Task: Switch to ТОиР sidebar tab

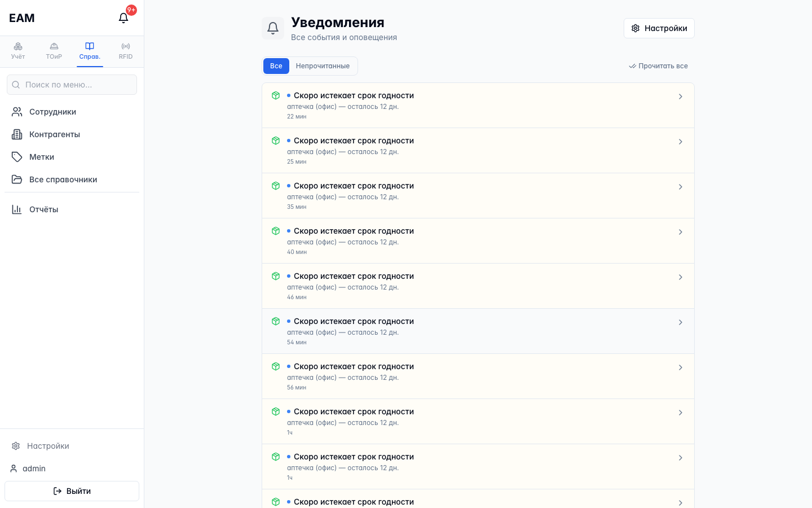Action: pyautogui.click(x=54, y=51)
